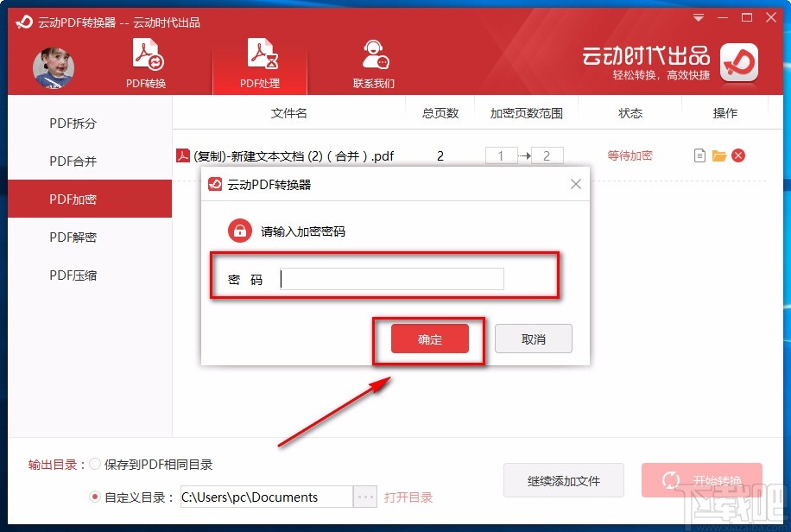Open the document preview icon for the PDF
The width and height of the screenshot is (791, 532).
700,155
